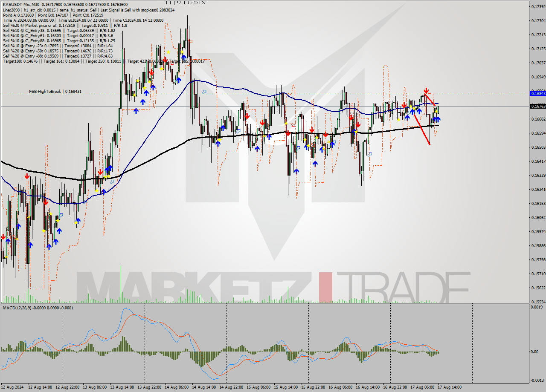Click the 0.17125 price axis label
The height and width of the screenshot is (392, 546).
pyautogui.click(x=538, y=49)
